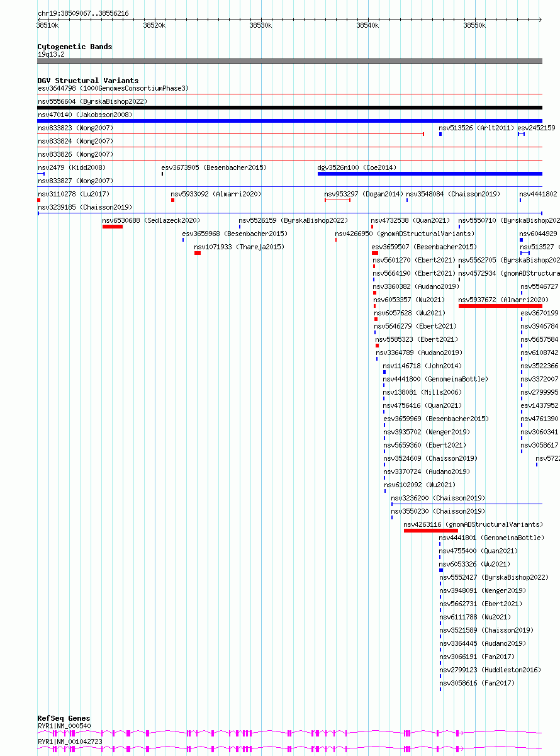
Task: Select the Cytogenetic Bands track title
Action: pos(75,47)
